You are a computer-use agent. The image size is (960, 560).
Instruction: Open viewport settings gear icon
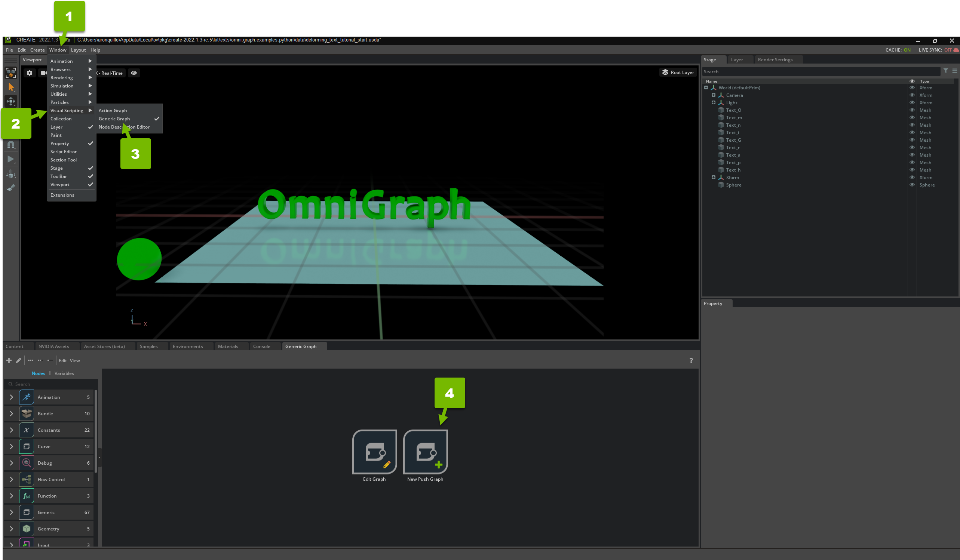29,73
